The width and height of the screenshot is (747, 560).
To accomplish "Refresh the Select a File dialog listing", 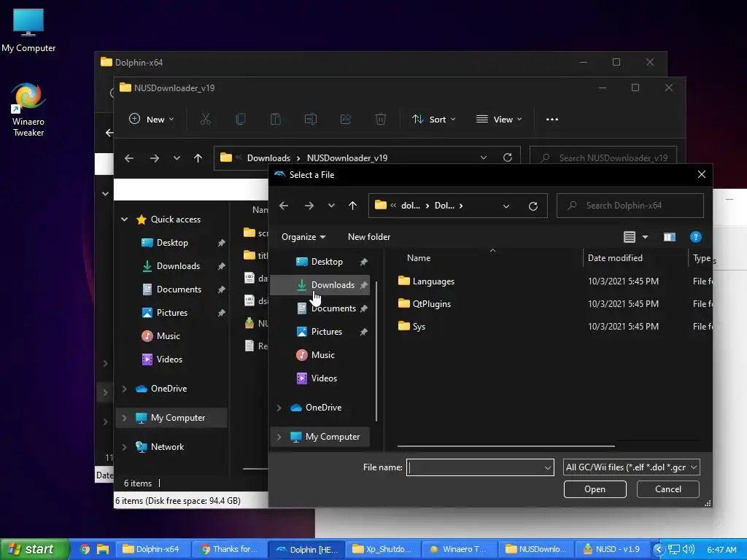I will coord(533,206).
